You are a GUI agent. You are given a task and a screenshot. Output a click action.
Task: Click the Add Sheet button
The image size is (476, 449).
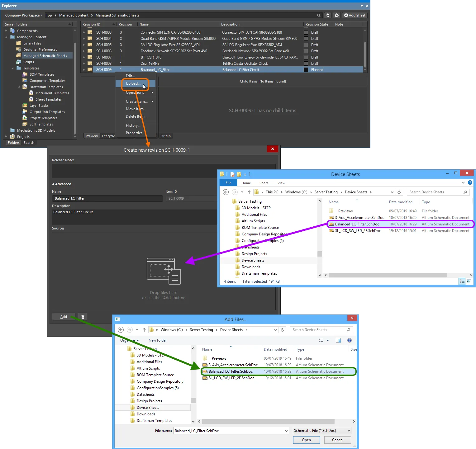[355, 15]
